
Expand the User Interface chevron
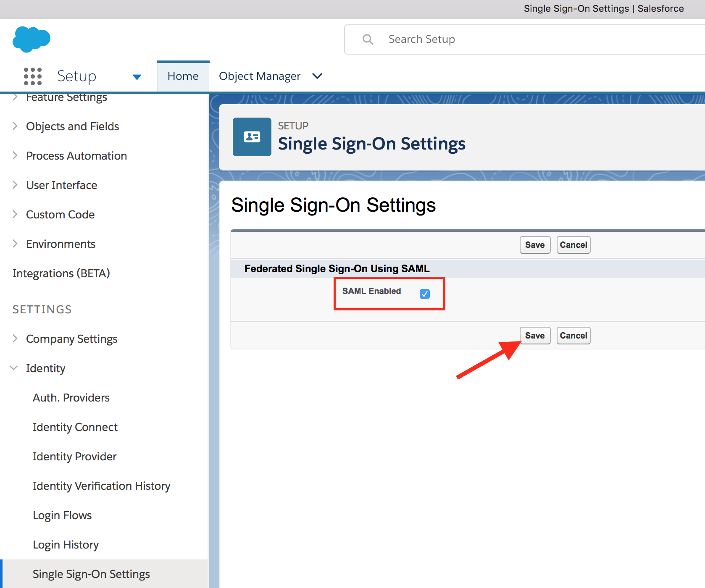15,185
